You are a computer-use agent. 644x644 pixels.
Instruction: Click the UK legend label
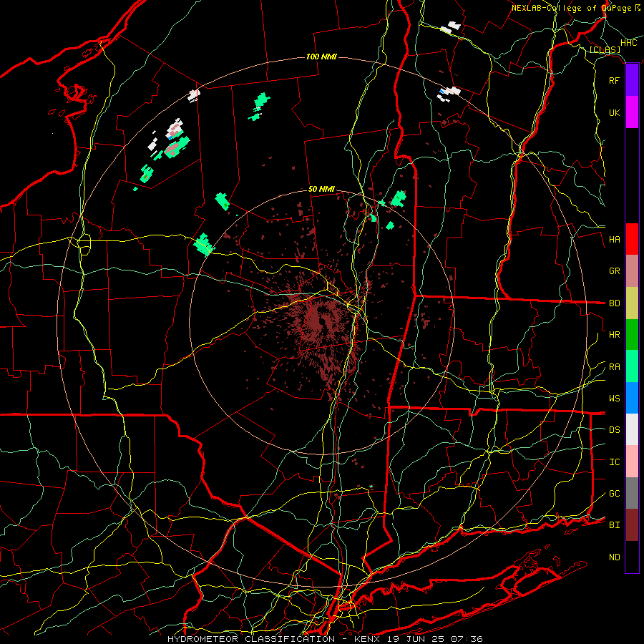point(614,112)
